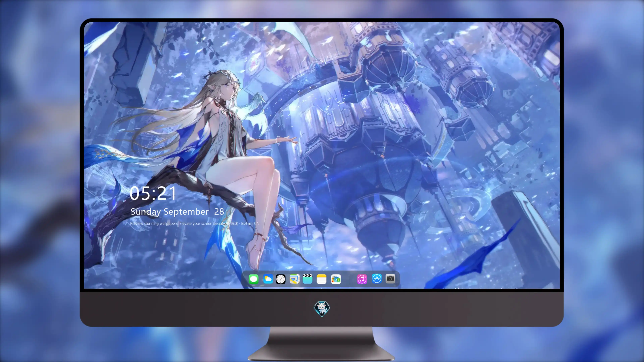Open the blue App Store icon
The width and height of the screenshot is (644, 362).
(377, 279)
